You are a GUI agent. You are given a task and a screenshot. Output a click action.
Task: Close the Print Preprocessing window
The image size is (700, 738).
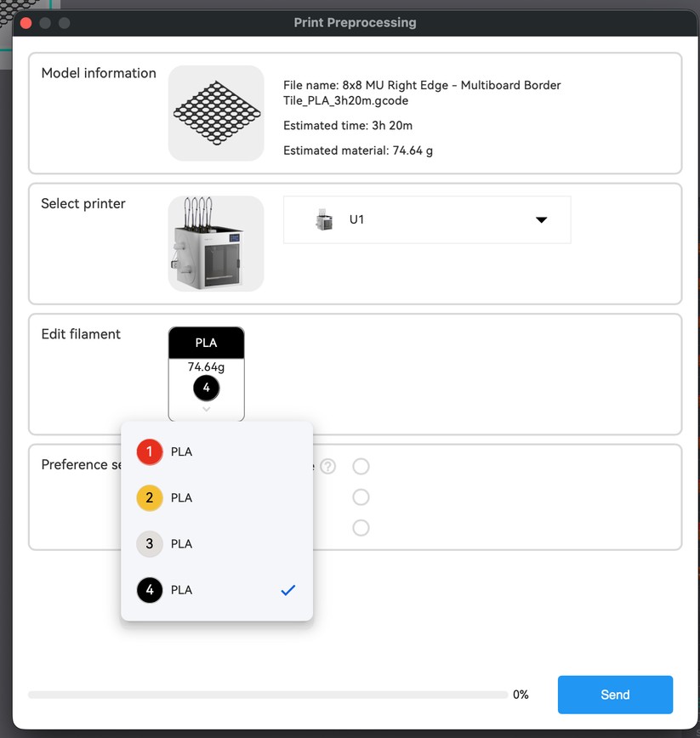(26, 23)
